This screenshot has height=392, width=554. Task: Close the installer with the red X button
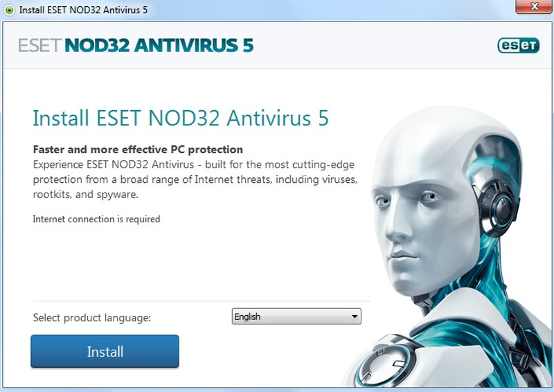point(533,7)
